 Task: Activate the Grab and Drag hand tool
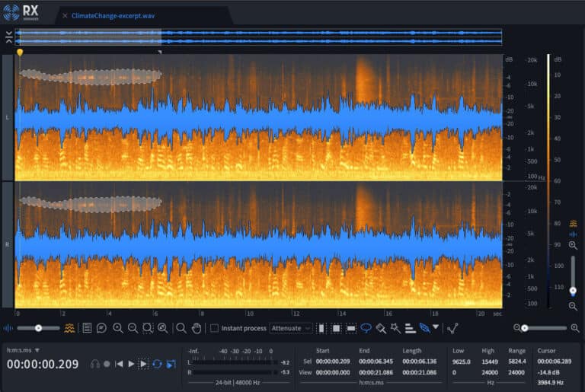196,328
